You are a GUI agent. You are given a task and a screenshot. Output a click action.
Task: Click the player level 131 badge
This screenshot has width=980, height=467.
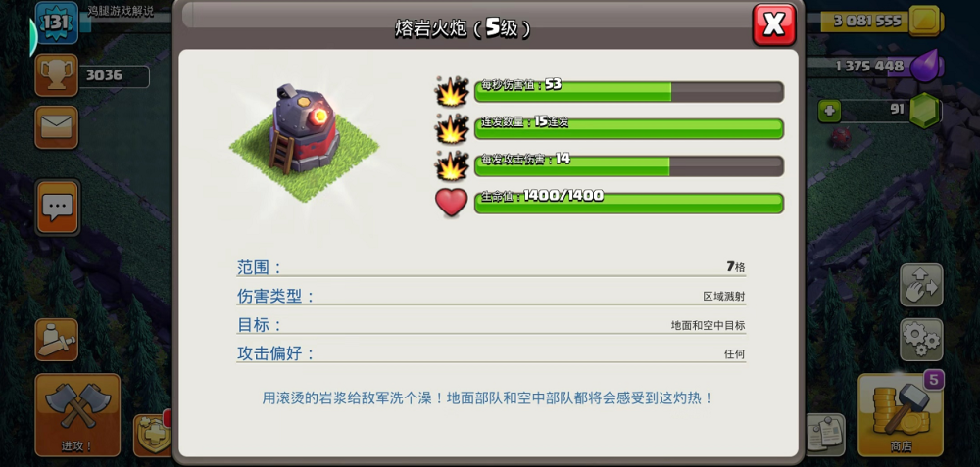pos(56,23)
